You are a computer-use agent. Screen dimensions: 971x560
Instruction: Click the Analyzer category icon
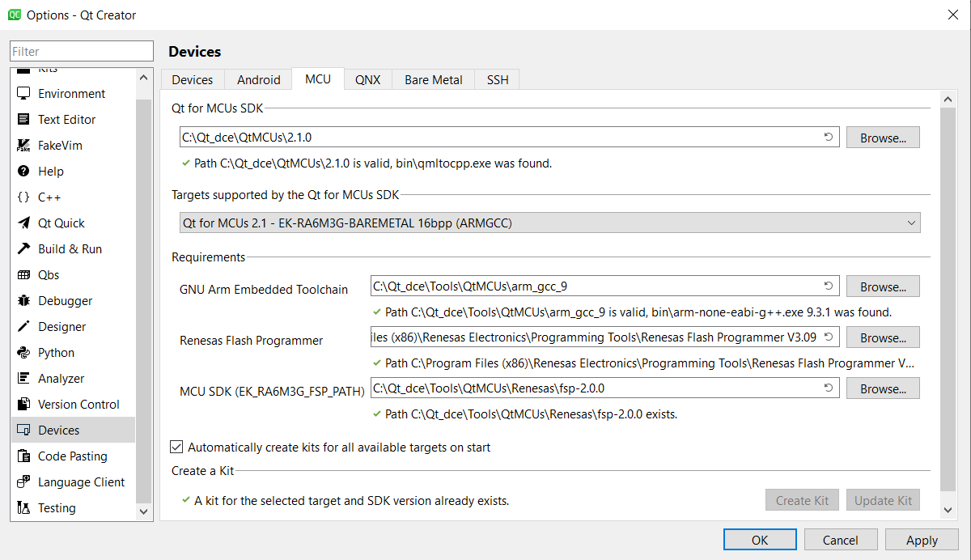tap(23, 379)
